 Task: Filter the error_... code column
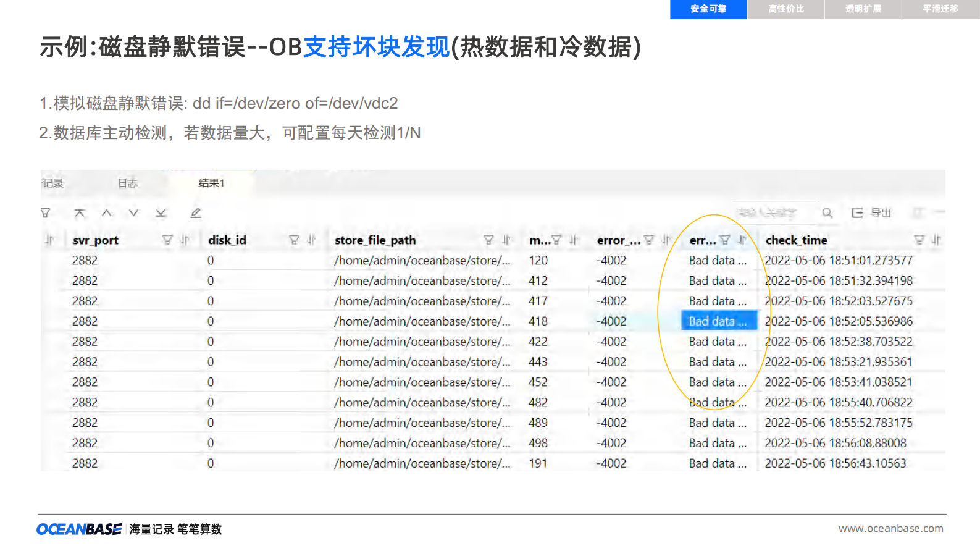click(x=648, y=240)
